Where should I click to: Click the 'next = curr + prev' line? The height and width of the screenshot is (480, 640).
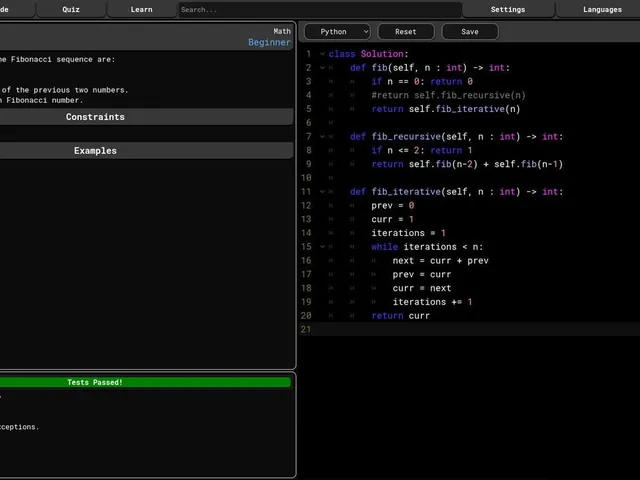click(x=440, y=260)
